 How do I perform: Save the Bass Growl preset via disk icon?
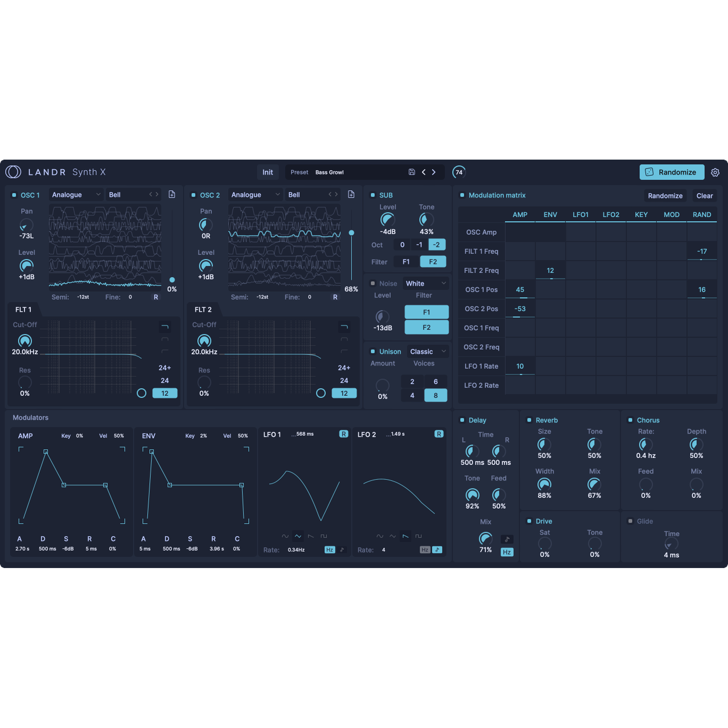pos(412,172)
